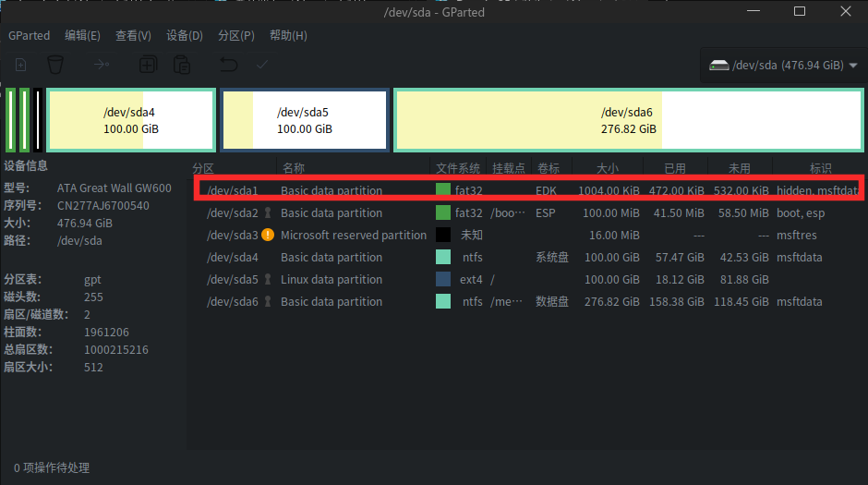
Task: Click the 数据盘 label cell
Action: pos(552,301)
